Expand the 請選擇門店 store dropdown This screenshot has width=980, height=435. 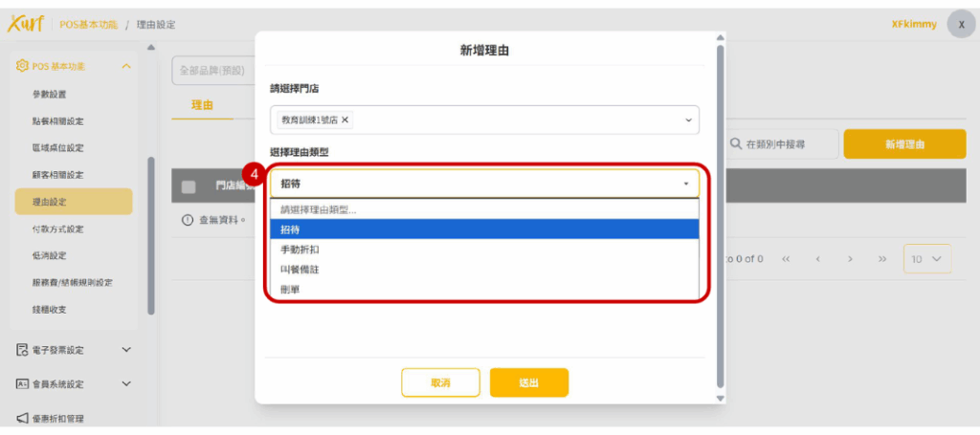pos(687,120)
